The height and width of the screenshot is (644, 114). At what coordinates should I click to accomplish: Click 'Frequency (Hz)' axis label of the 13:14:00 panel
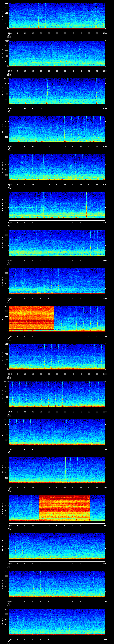point(3,16)
